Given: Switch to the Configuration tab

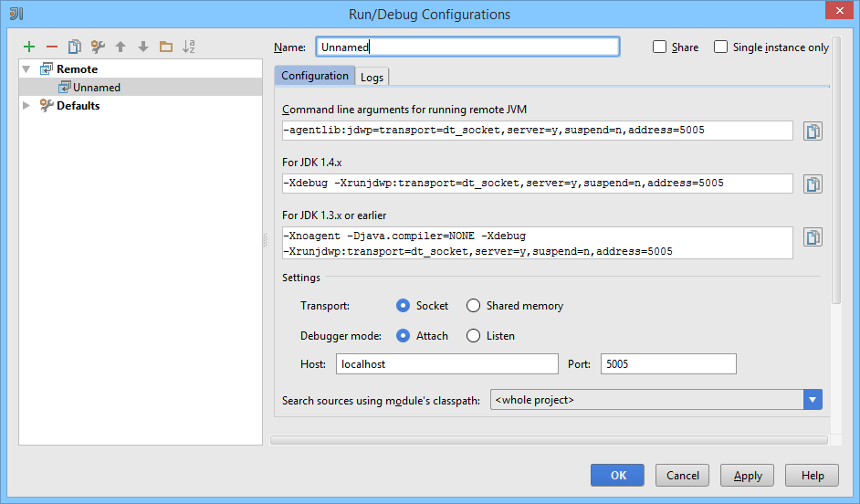Looking at the screenshot, I should click(x=315, y=76).
